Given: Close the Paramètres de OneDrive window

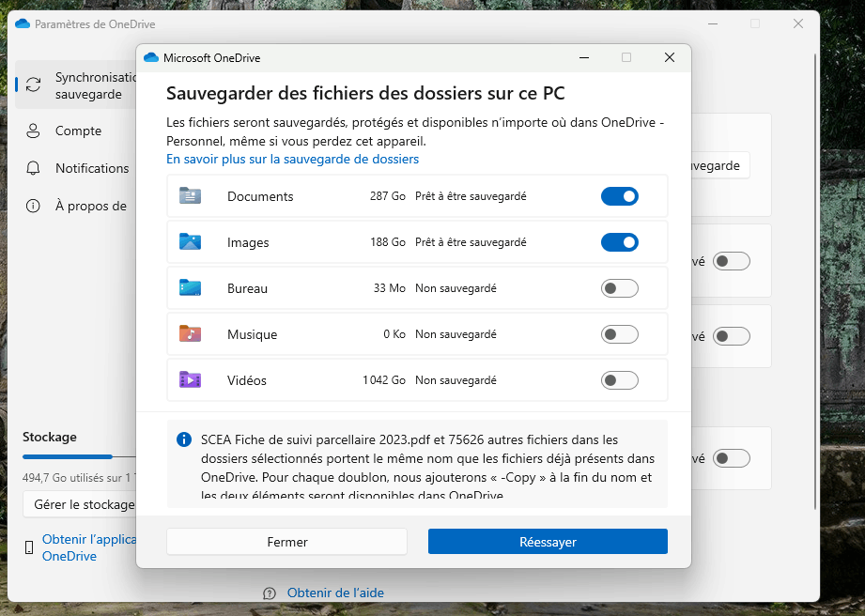Looking at the screenshot, I should pyautogui.click(x=798, y=23).
